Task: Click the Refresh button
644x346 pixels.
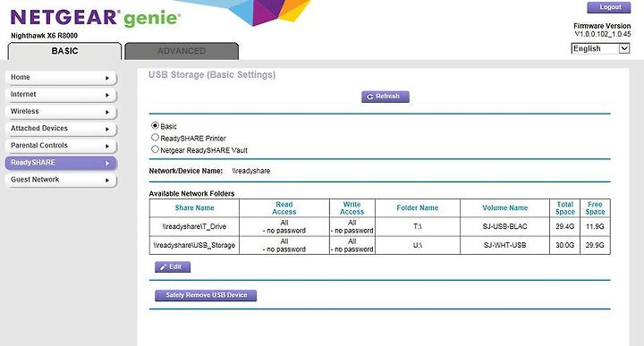Action: coord(386,97)
